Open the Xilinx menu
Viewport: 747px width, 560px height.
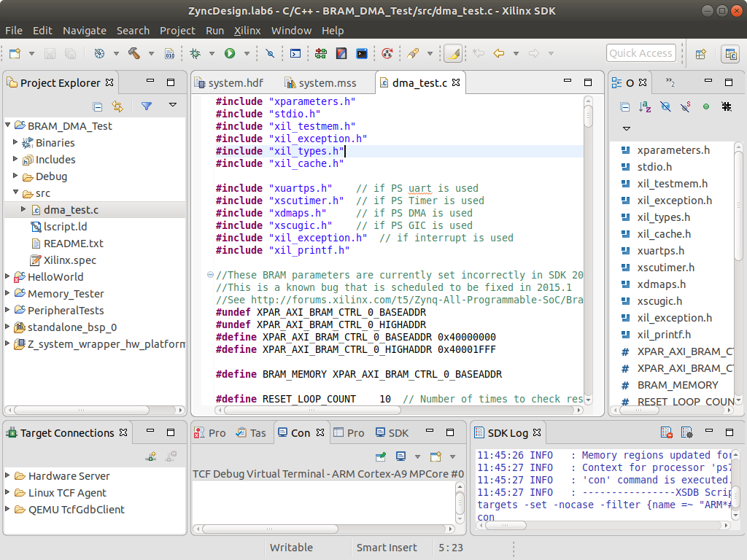pyautogui.click(x=247, y=31)
